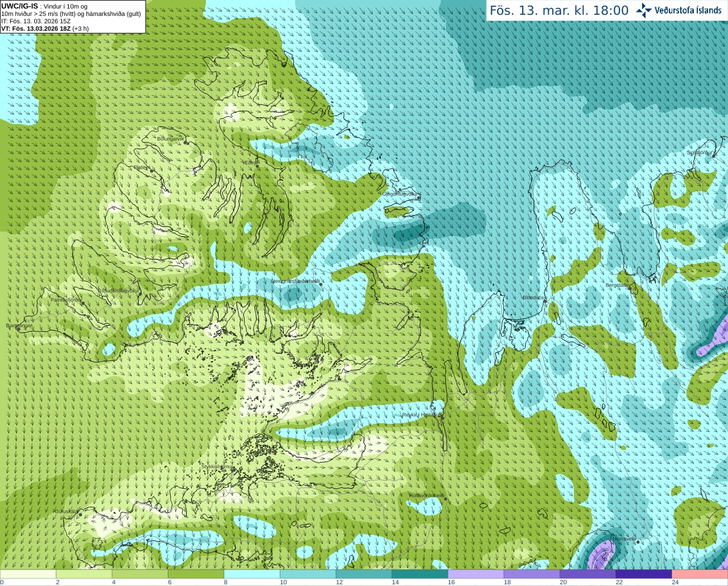Select the Reykir í Hrútafirði station label
728x586 pixels.
(421, 415)
